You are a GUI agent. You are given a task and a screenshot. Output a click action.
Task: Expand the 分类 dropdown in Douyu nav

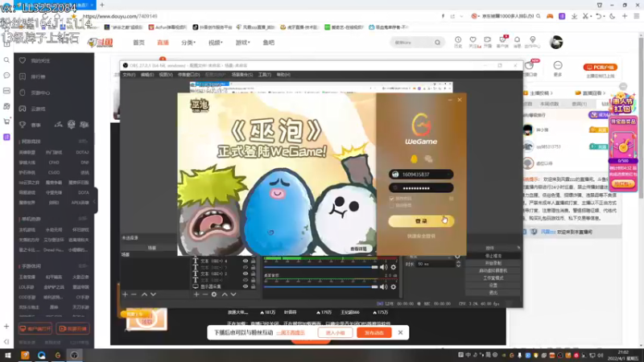click(188, 43)
